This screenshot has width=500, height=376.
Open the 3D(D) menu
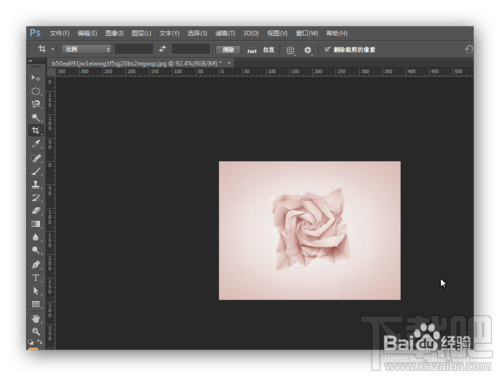[x=251, y=33]
